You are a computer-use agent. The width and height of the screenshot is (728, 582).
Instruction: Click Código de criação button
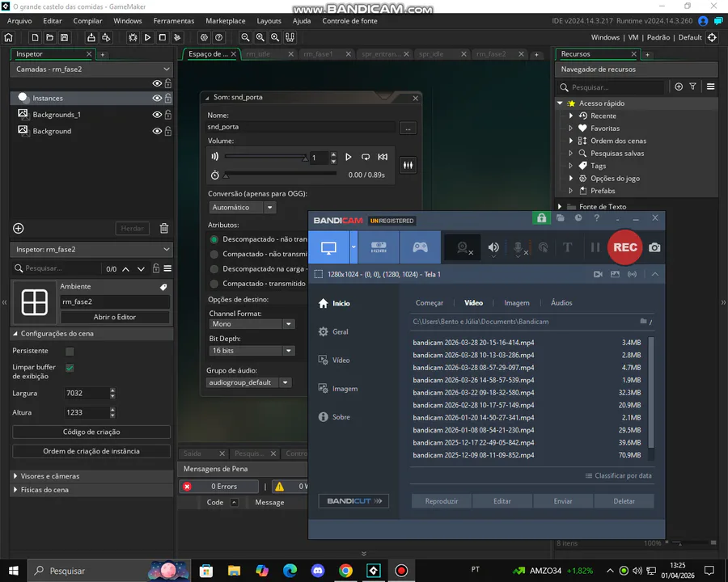tap(91, 432)
